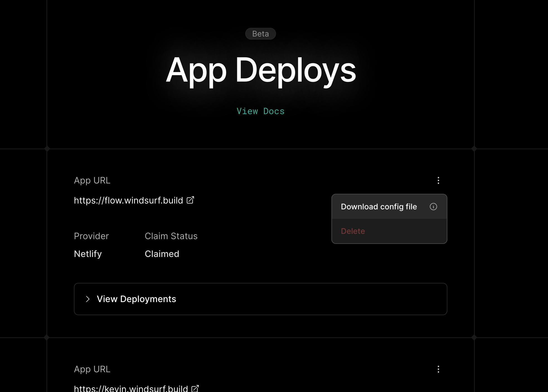Click the three-dot menu for flow.windsurf.build
This screenshot has width=548, height=392.
click(438, 180)
